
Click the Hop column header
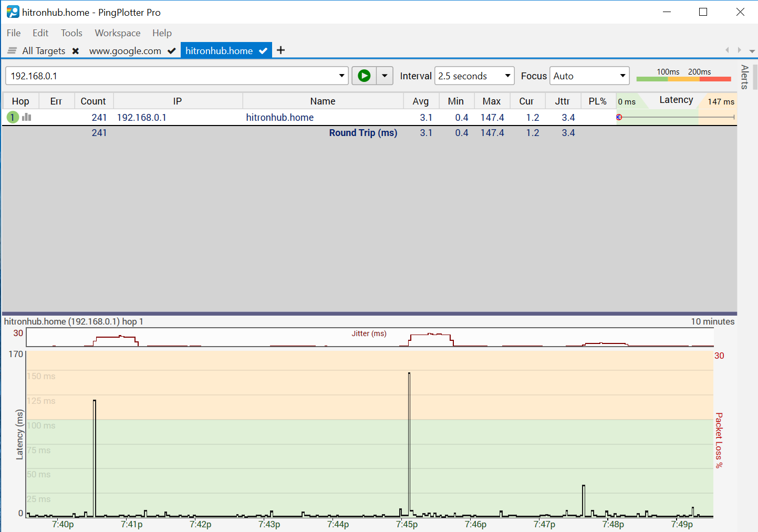click(20, 101)
